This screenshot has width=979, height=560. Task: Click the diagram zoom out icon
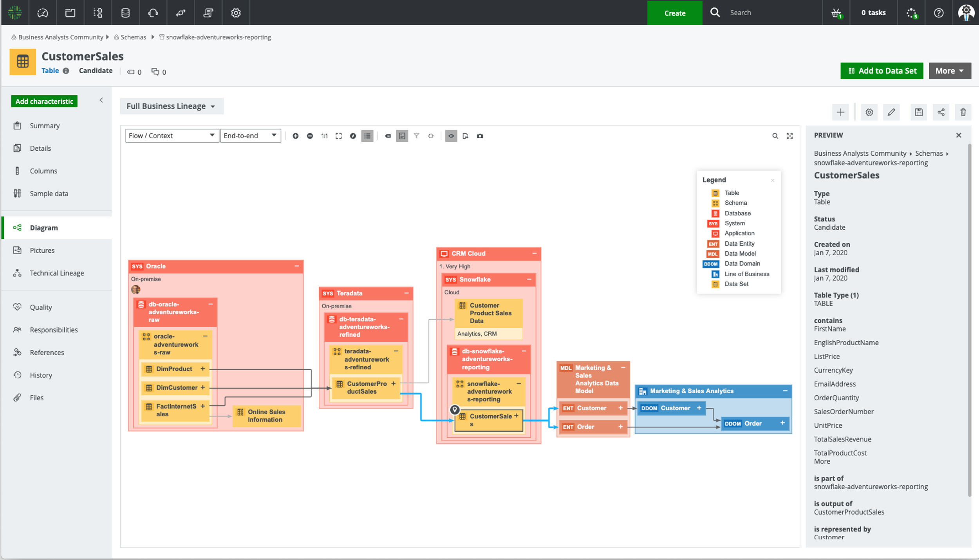tap(310, 136)
